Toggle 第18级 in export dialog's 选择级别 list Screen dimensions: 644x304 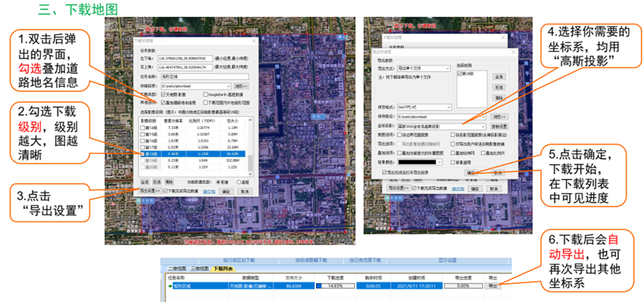(x=460, y=74)
